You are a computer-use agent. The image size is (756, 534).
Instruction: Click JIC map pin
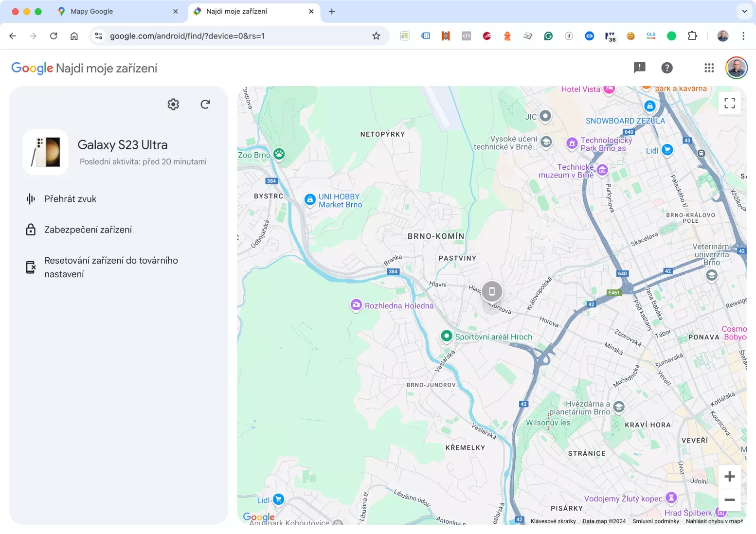545,116
